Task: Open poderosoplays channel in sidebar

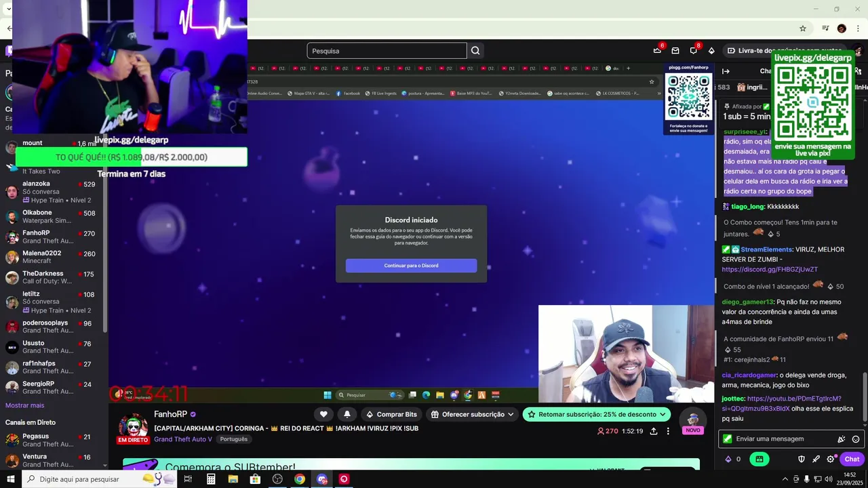Action: tap(53, 327)
